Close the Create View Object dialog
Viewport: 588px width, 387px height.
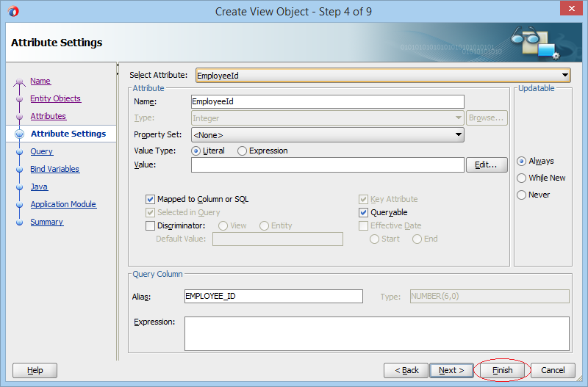(571, 8)
